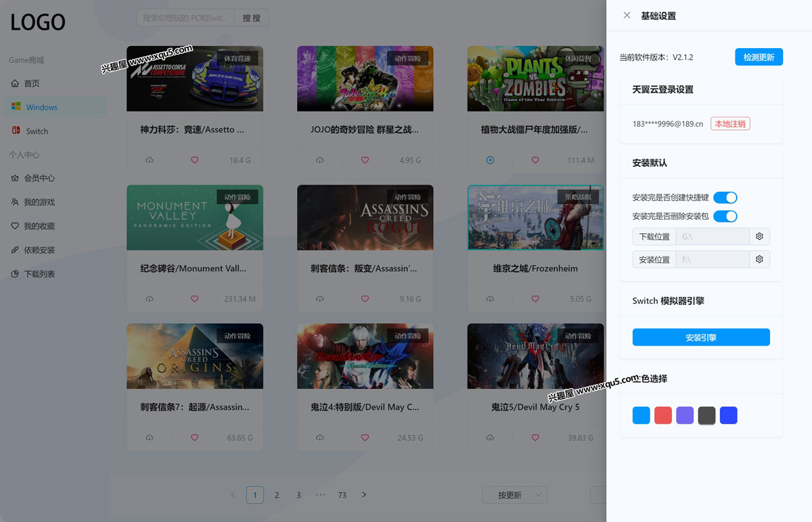Open 我的收藏 in the sidebar
Viewport: 812px width, 522px height.
click(x=55, y=226)
